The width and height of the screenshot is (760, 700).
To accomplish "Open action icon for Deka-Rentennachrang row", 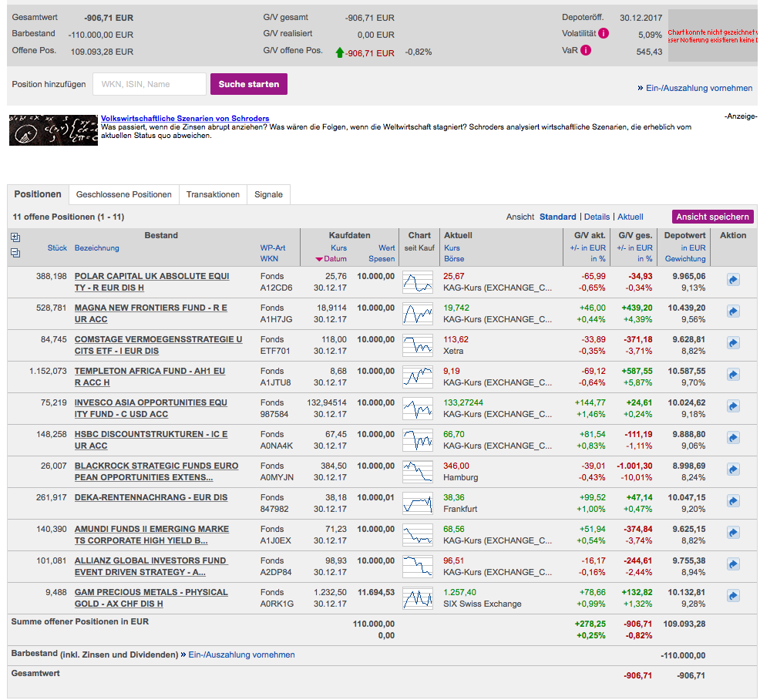I will [x=733, y=501].
